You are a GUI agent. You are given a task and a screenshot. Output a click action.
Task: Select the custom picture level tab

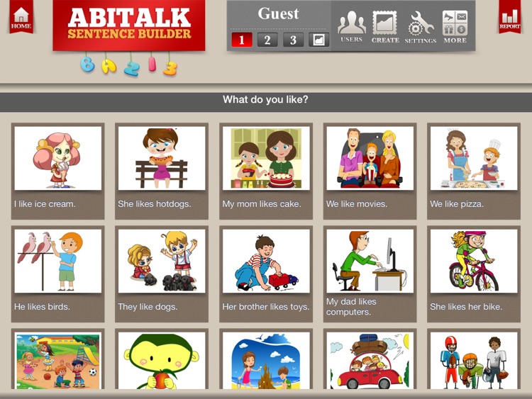click(x=318, y=40)
